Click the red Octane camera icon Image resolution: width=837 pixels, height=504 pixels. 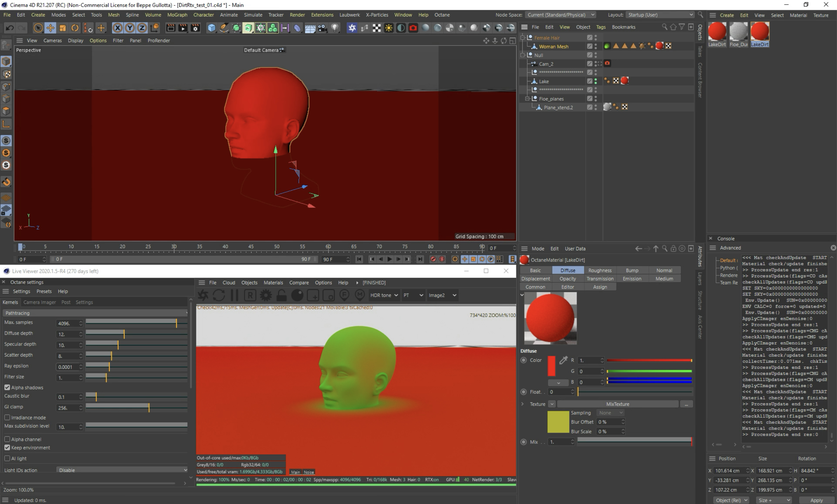pos(413,28)
